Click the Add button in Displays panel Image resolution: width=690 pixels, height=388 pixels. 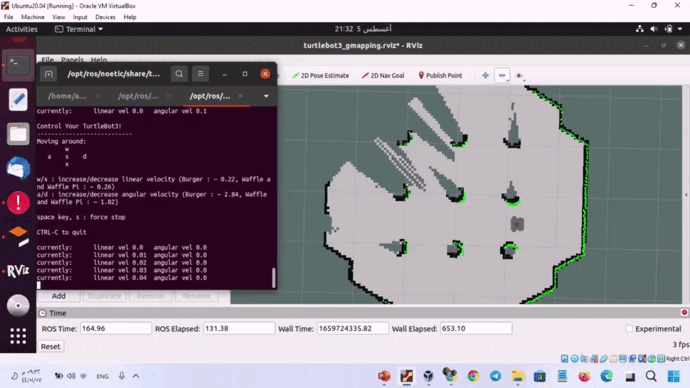(x=59, y=296)
